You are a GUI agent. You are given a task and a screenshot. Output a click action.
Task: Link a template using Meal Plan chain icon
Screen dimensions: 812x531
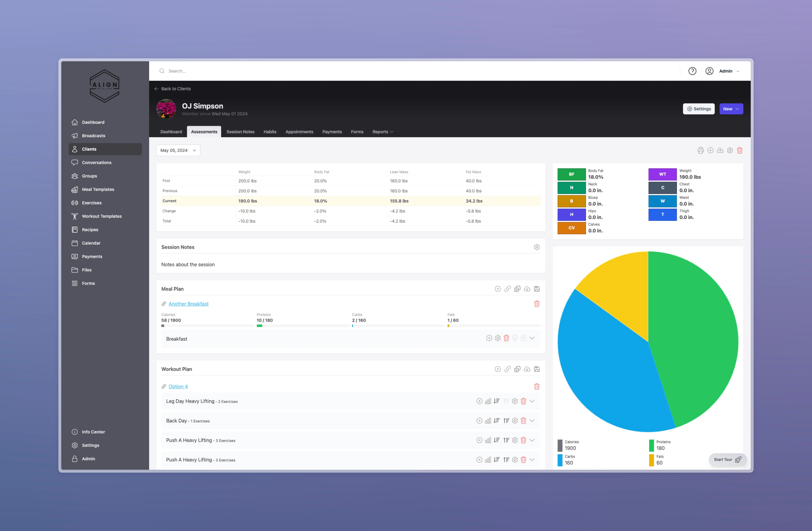pos(507,289)
